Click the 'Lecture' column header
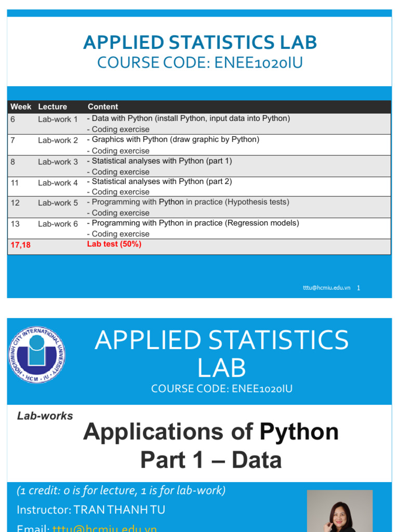This screenshot has height=532, width=399. point(52,107)
